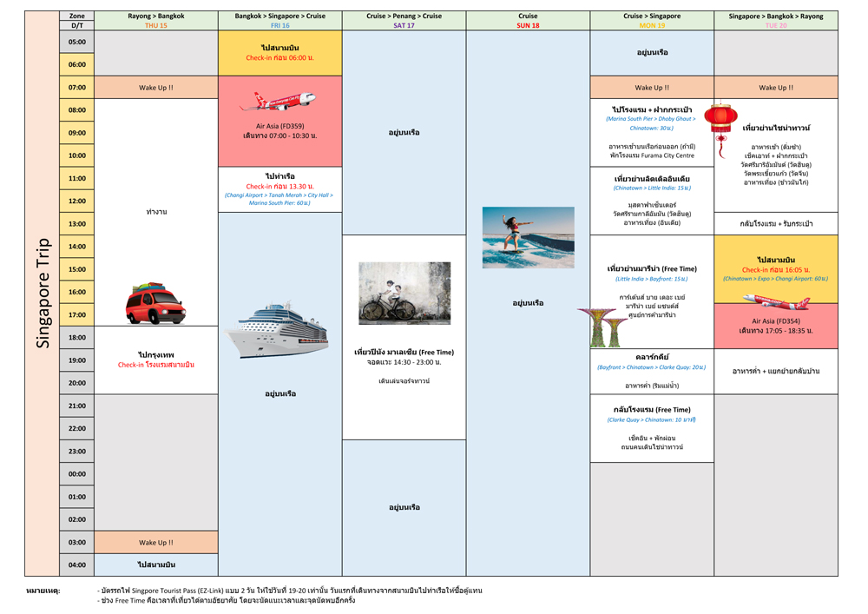The image size is (868, 614).
Task: Select 'Check-in ก่อน 06:00 น.' text
Action: tap(280, 57)
